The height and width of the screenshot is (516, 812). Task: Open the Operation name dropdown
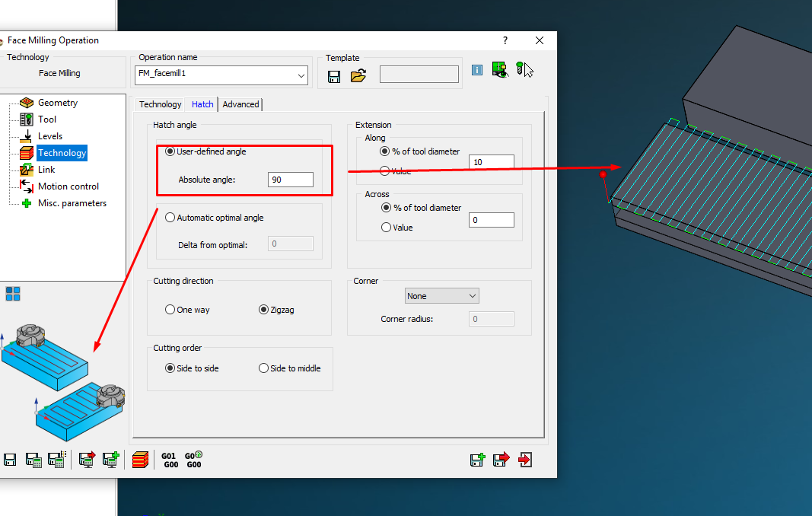(301, 75)
